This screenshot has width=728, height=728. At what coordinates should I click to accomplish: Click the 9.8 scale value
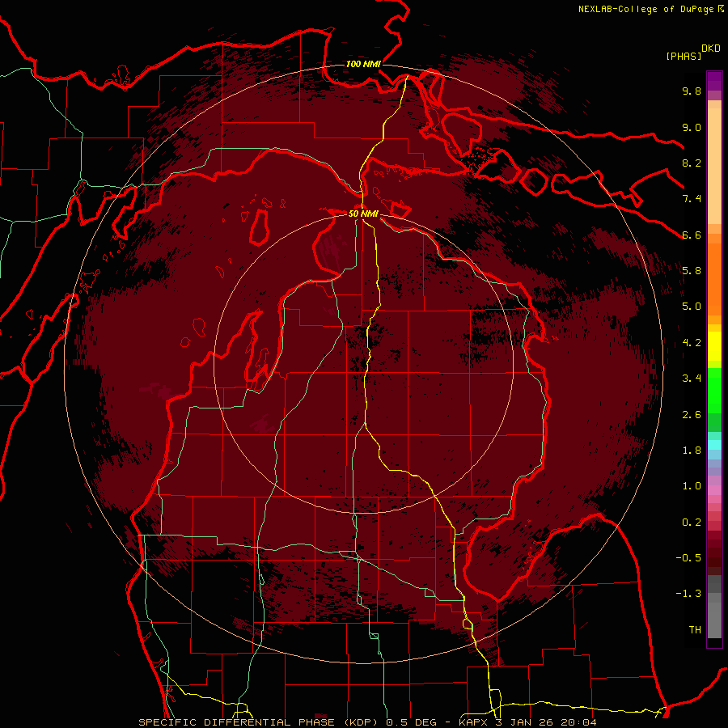click(x=692, y=91)
